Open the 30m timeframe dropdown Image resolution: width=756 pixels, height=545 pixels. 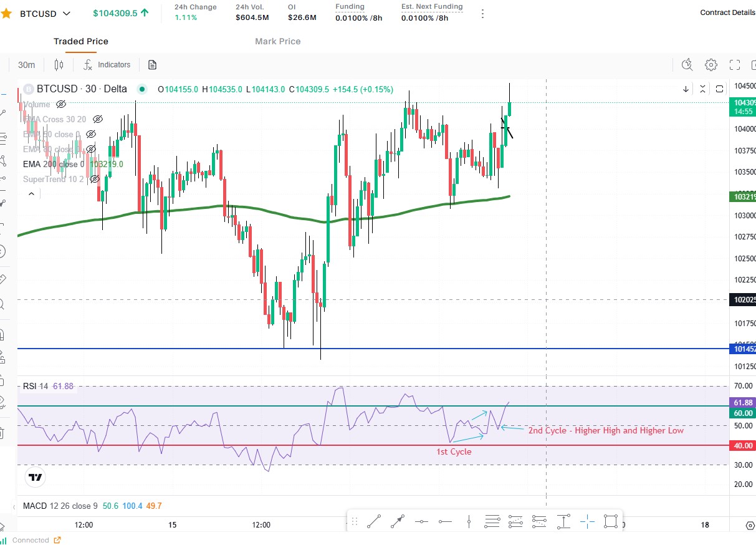pyautogui.click(x=26, y=64)
